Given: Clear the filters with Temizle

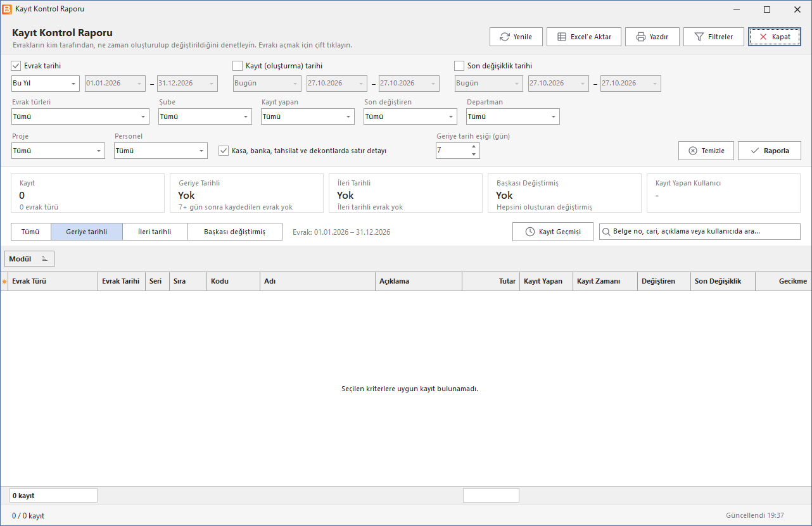Looking at the screenshot, I should click(706, 151).
